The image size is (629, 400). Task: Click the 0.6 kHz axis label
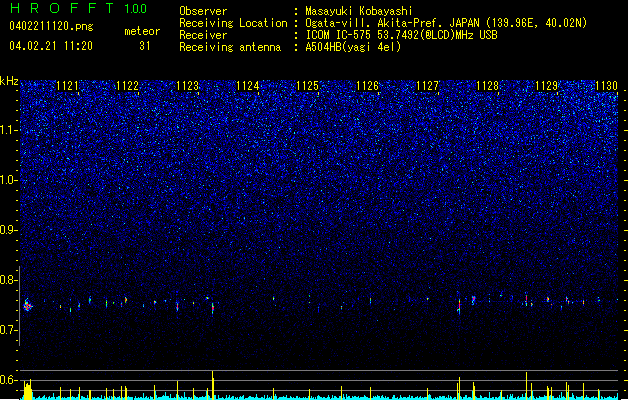[8, 380]
